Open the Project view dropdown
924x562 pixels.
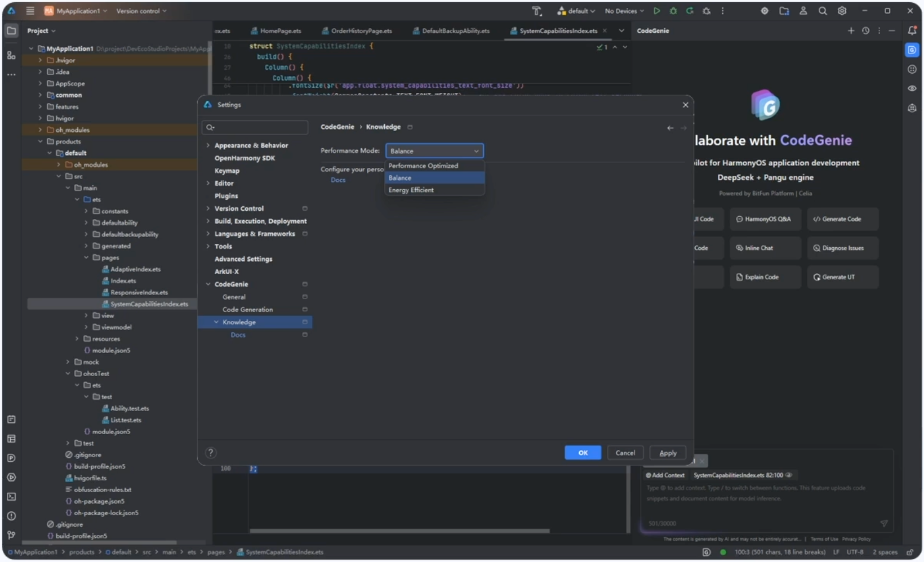[41, 30]
